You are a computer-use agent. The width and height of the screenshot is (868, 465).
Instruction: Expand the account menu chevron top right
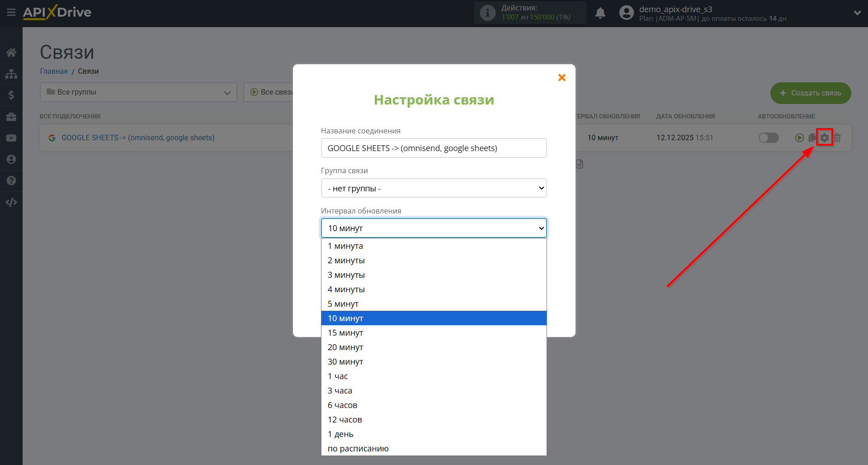coord(858,13)
